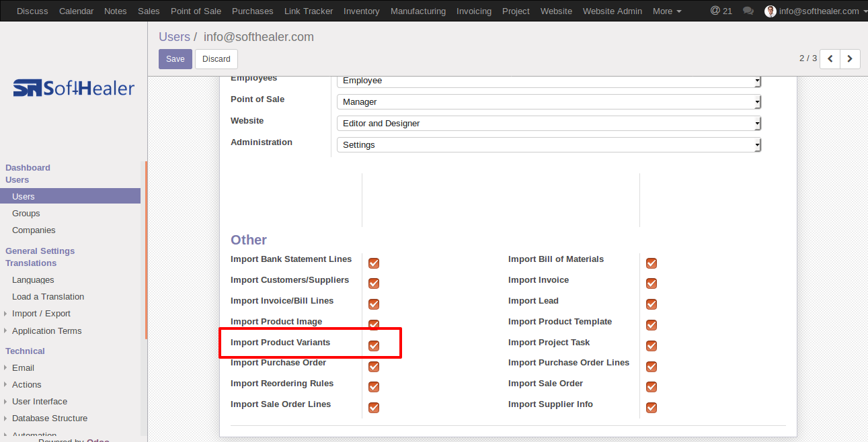Open the Website Editor and Designer dropdown

tap(549, 124)
